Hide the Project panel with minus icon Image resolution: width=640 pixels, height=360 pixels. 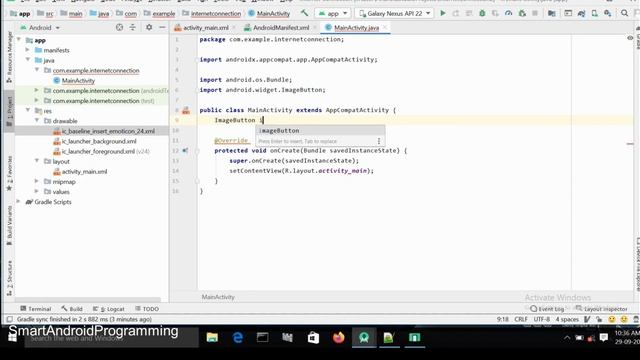click(x=162, y=27)
